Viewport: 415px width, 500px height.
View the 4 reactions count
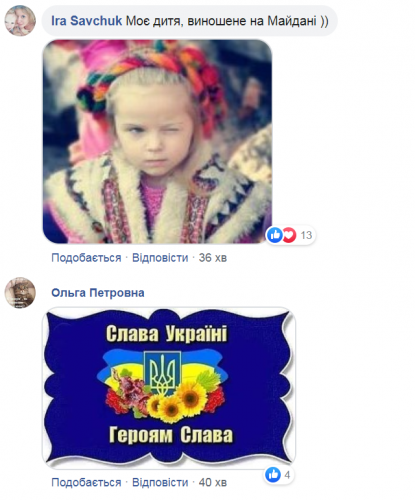point(287,475)
